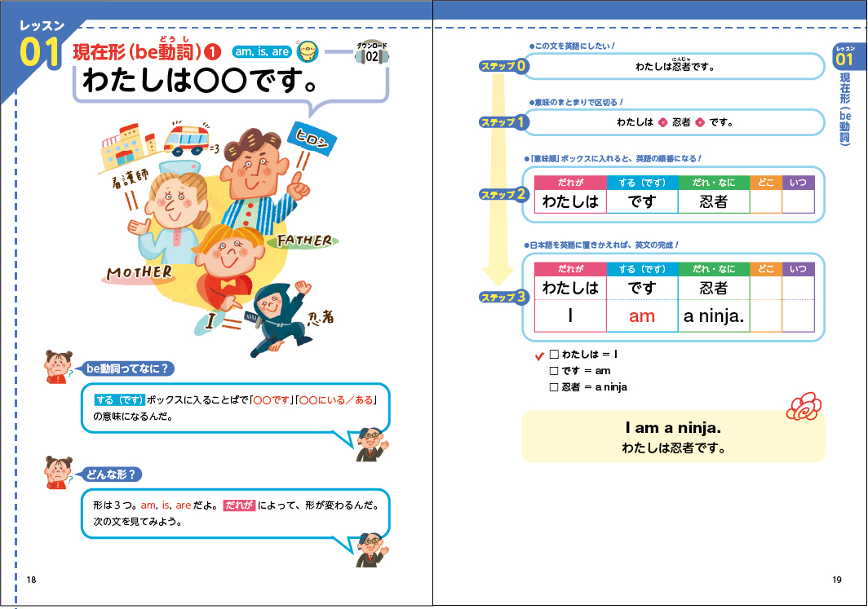Screen dimensions: 868x609
Task: Click the いつ header in the ステップ2 table
Action: pos(798,183)
